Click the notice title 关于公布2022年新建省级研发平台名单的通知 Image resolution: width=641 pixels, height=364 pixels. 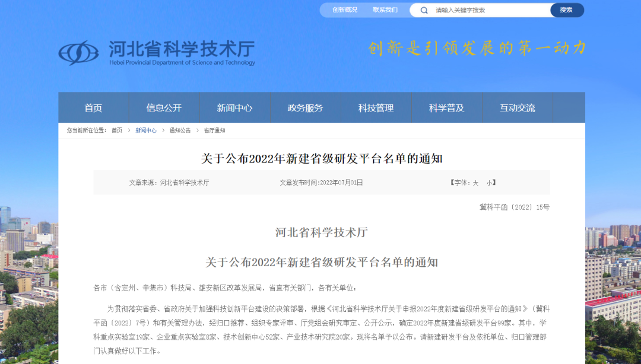click(322, 157)
